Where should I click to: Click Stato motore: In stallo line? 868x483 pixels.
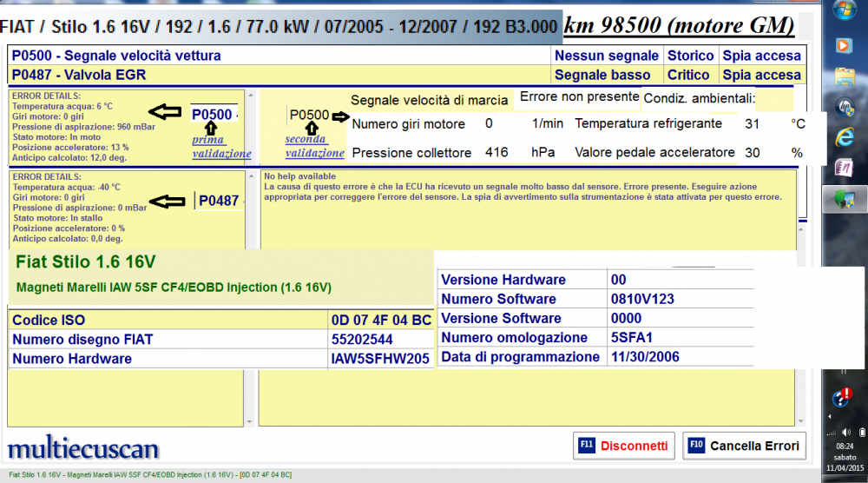57,218
